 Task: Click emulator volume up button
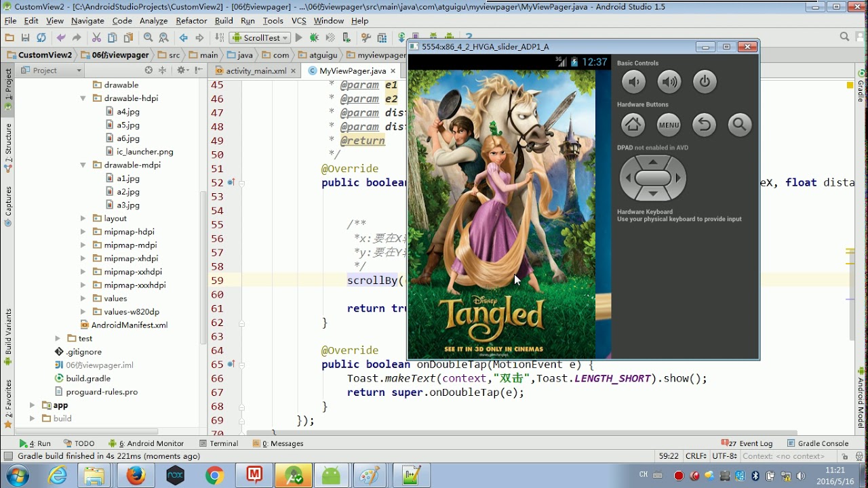tap(669, 83)
